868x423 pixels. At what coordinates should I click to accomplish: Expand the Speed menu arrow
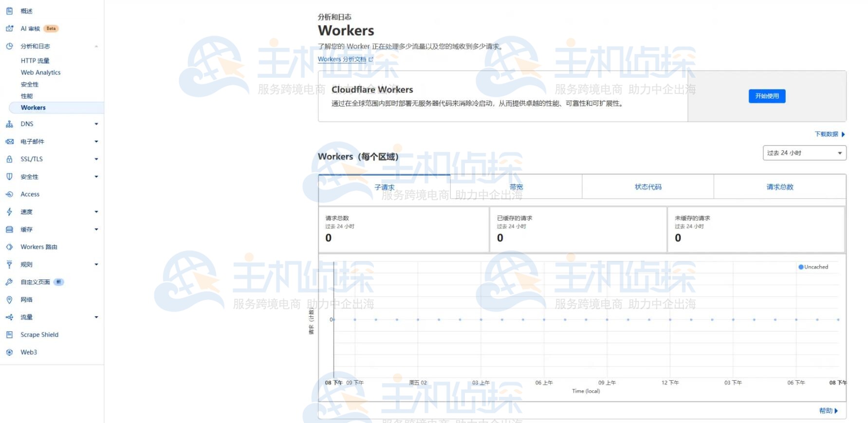coord(96,212)
